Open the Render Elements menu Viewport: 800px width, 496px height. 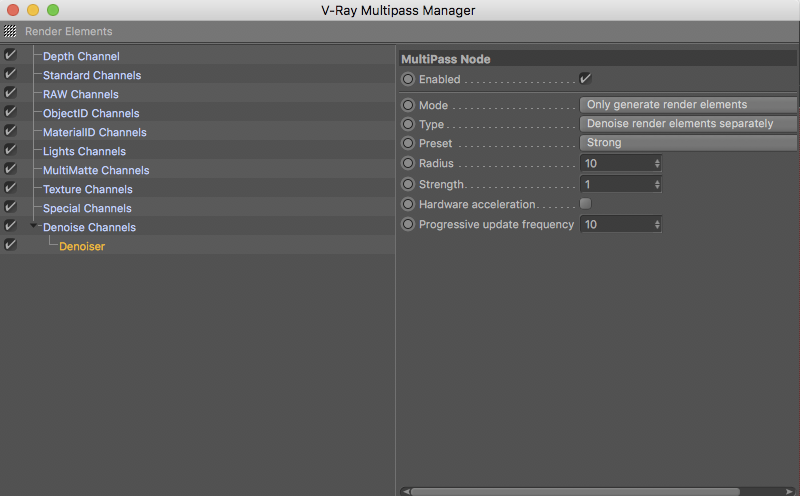(68, 31)
